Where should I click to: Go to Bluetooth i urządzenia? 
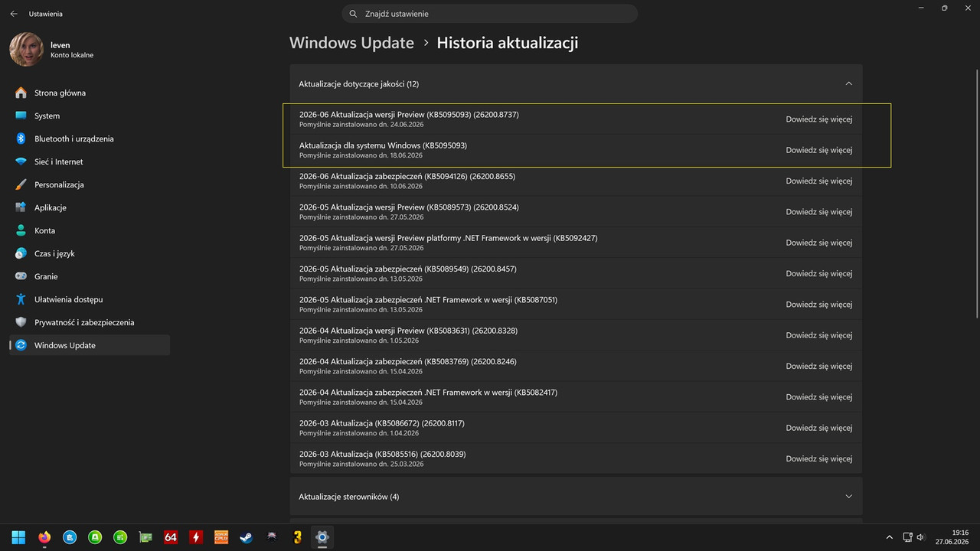pos(90,139)
